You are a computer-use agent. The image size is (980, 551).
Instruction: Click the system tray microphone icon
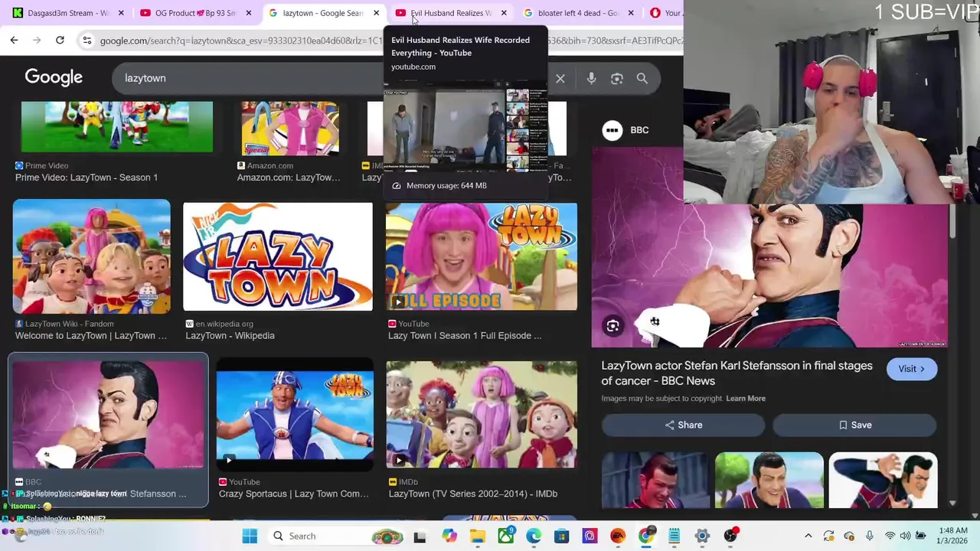click(870, 536)
